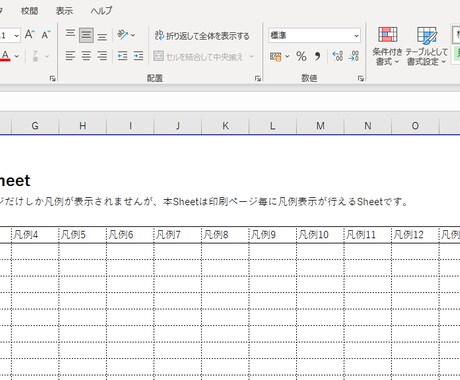The width and height of the screenshot is (460, 380).
Task: Click the increase font size icon
Action: pos(29,35)
